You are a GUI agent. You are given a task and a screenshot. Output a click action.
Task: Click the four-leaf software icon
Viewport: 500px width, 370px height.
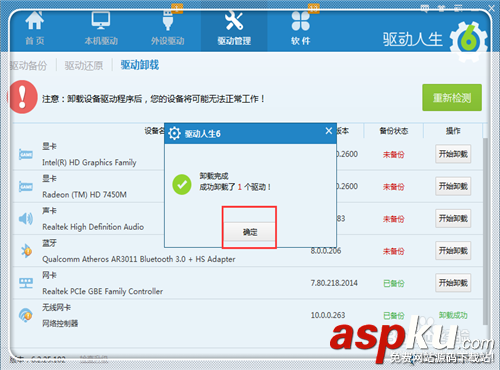[301, 21]
